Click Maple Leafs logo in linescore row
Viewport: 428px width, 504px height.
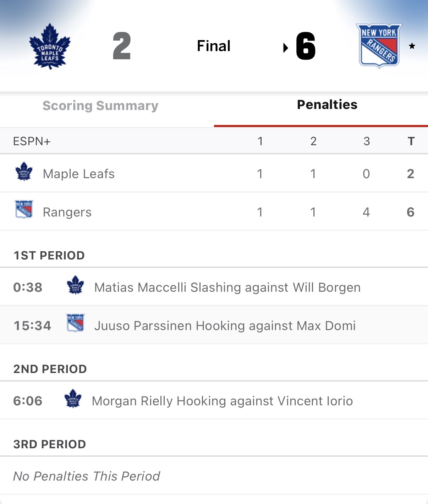tap(24, 172)
